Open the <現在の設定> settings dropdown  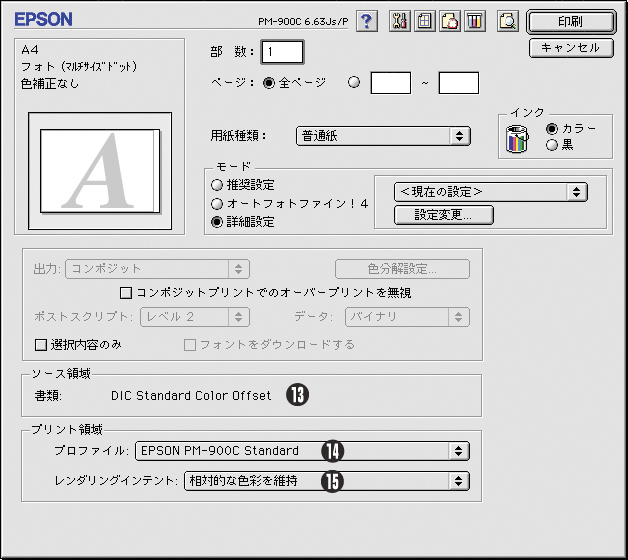(x=490, y=191)
